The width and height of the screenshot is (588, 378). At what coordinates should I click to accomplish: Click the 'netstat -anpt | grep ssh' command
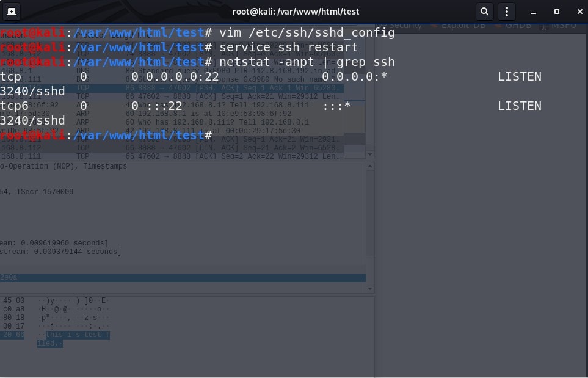pos(307,62)
